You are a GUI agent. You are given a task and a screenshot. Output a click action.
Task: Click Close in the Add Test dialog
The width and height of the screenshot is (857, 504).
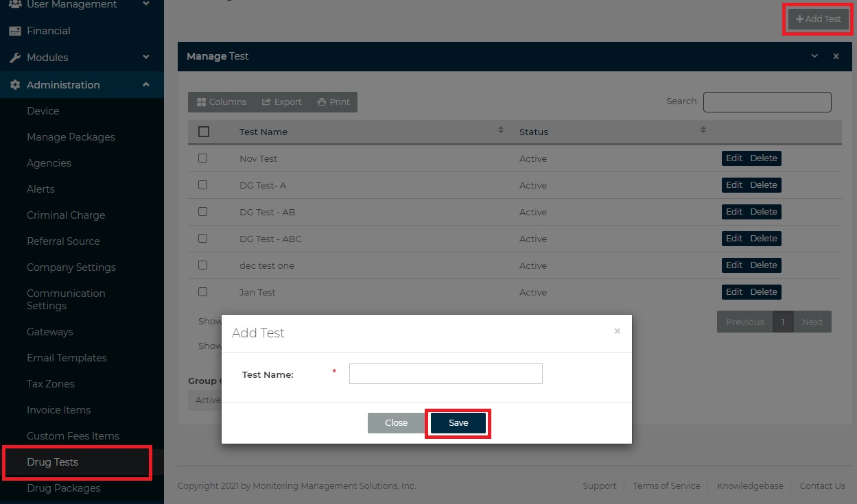[396, 423]
